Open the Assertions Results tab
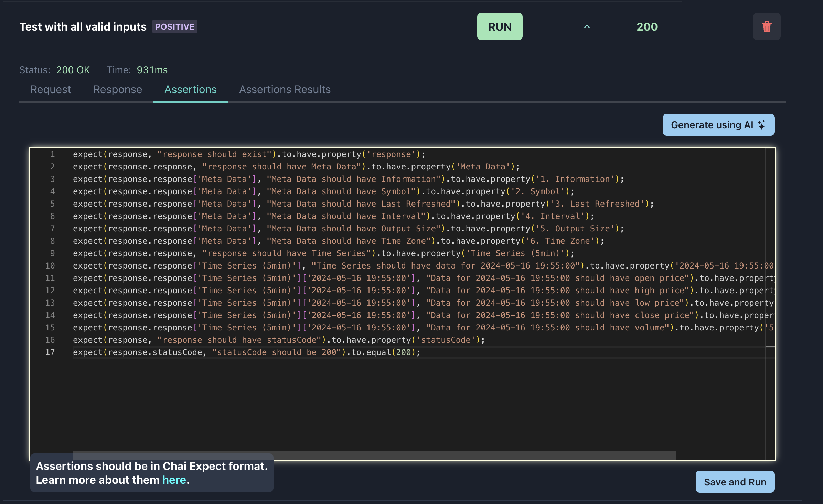The image size is (823, 504). coord(285,89)
